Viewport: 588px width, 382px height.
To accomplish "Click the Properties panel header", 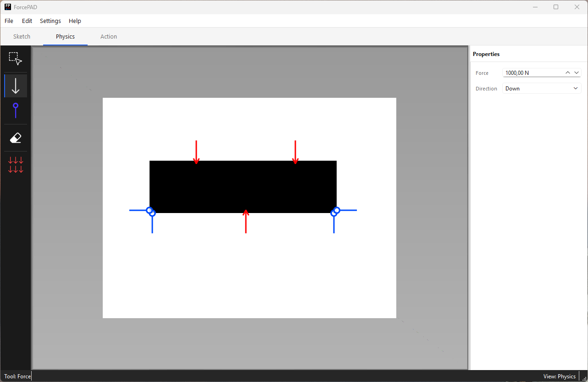I will (486, 54).
